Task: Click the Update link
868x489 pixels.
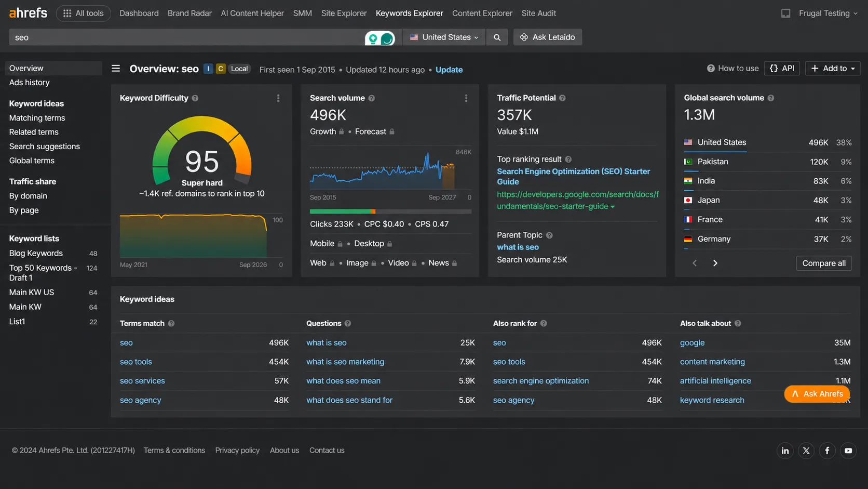Action: pos(449,70)
